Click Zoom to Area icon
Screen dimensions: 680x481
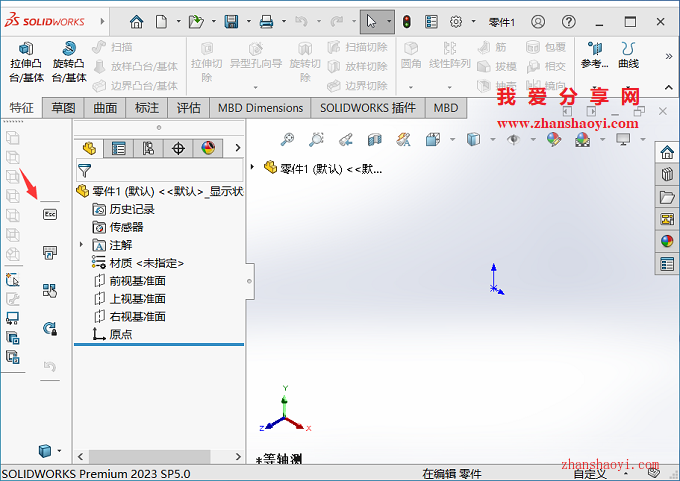click(316, 139)
